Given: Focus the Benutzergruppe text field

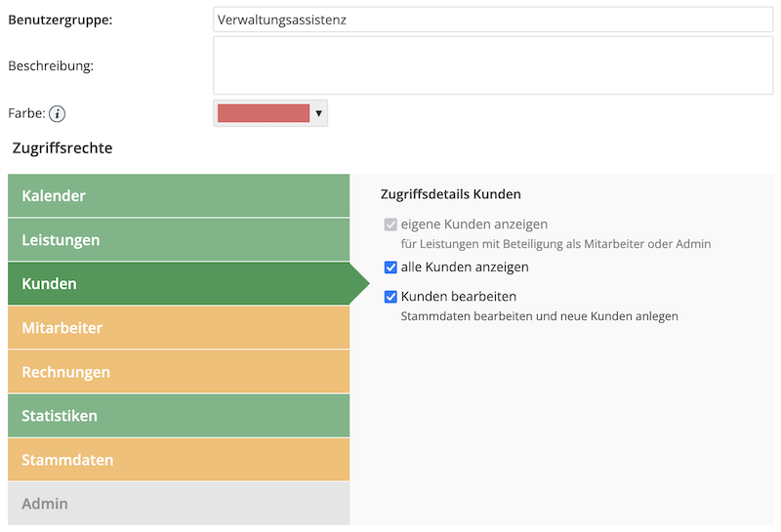Looking at the screenshot, I should 493,19.
